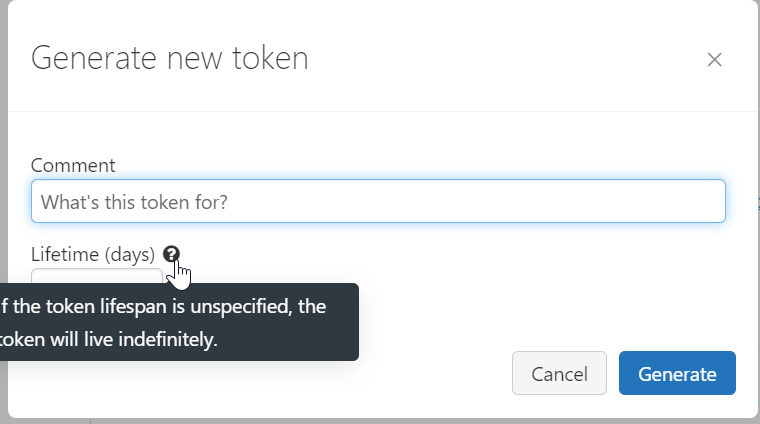
Task: Click the Lifetime (days) input box
Action: click(x=96, y=276)
